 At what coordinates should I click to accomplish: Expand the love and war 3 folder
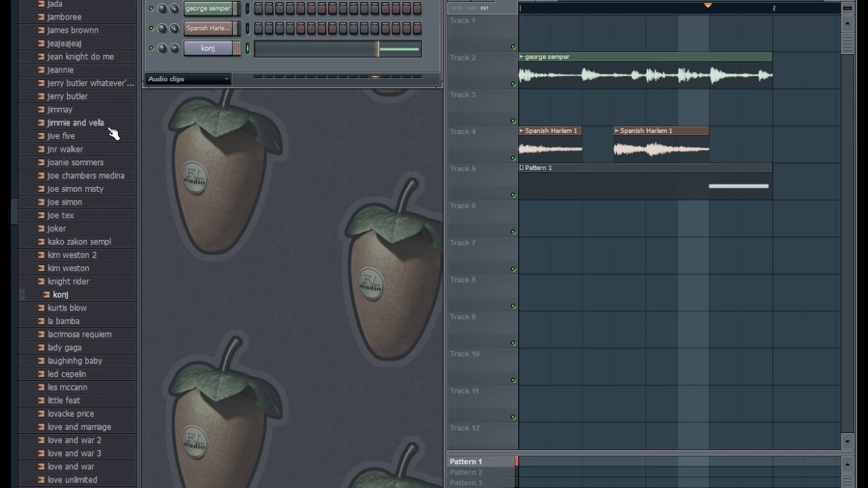(x=41, y=453)
